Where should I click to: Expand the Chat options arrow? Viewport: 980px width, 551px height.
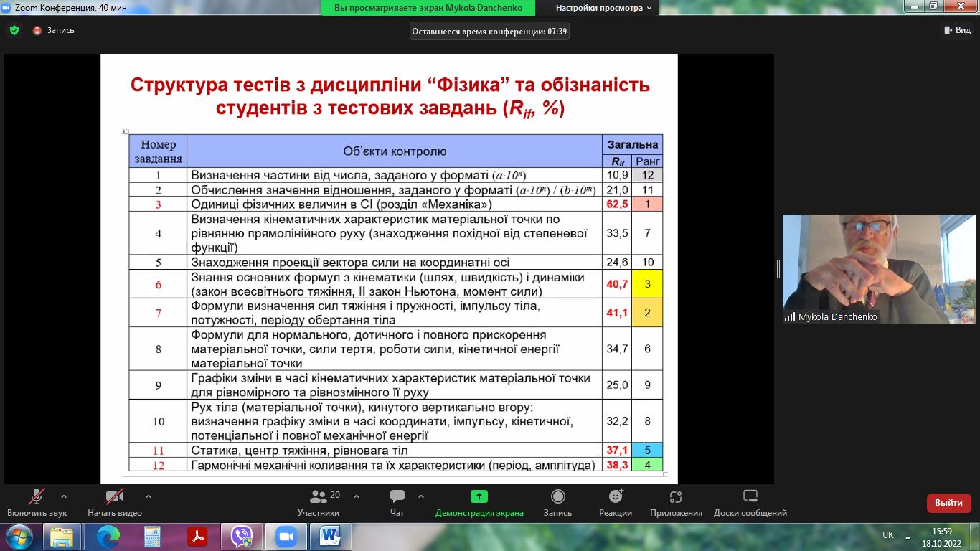[421, 496]
